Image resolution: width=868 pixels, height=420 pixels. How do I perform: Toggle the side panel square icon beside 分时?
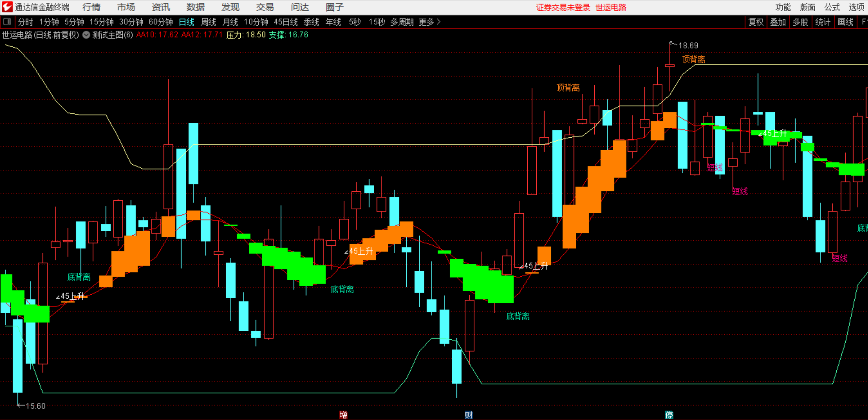[7, 22]
